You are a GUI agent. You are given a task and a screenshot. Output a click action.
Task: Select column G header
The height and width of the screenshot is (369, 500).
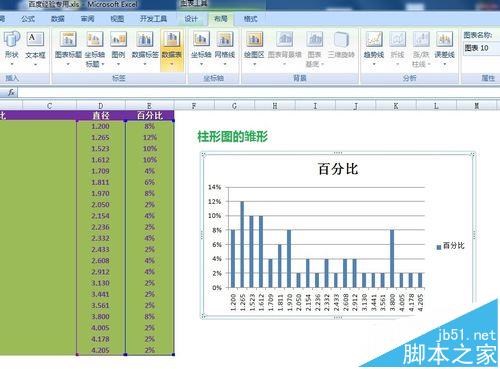[x=234, y=106]
